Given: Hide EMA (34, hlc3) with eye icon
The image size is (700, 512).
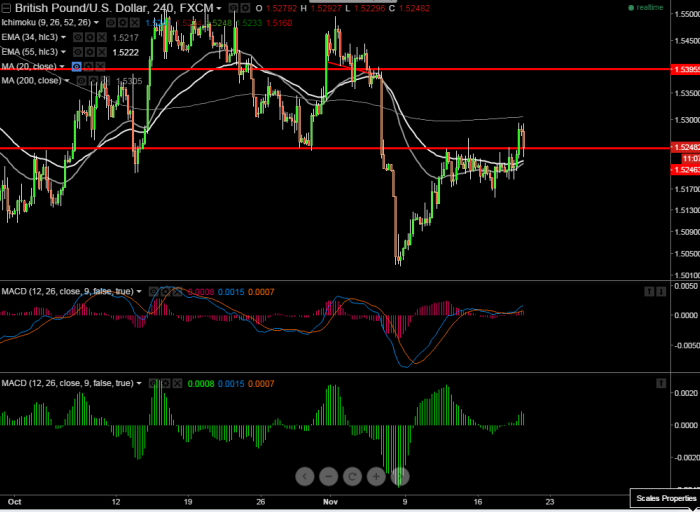Looking at the screenshot, I should [78, 37].
